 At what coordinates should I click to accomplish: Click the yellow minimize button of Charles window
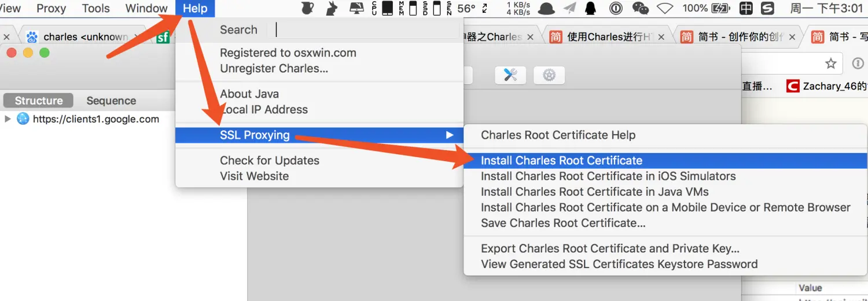(28, 53)
